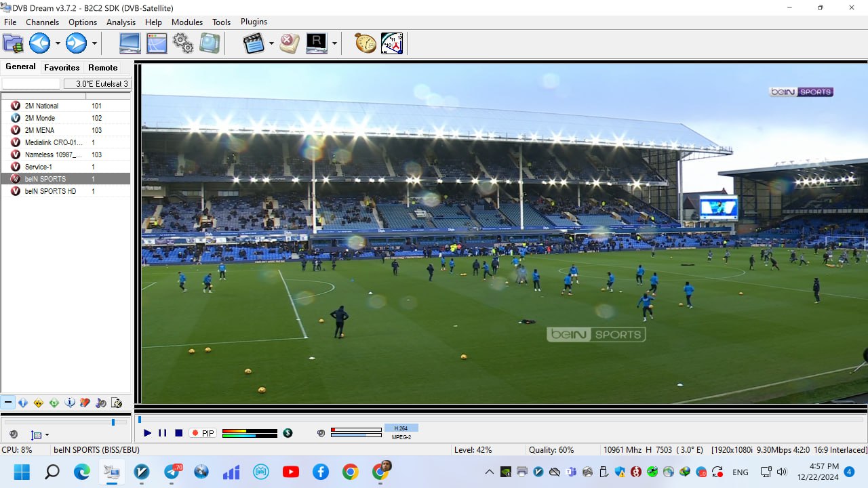The width and height of the screenshot is (868, 488).
Task: Click the playback seek bar
Action: 500,420
